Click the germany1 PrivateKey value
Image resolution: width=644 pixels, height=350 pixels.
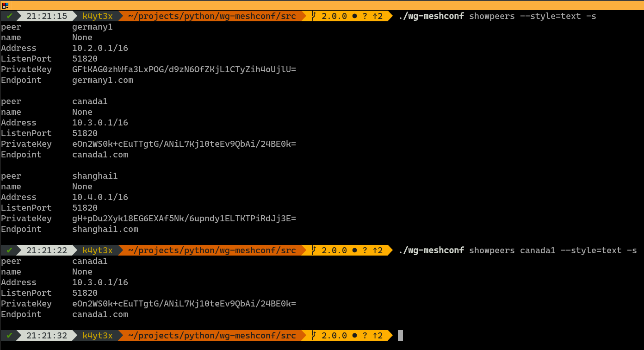tap(184, 69)
